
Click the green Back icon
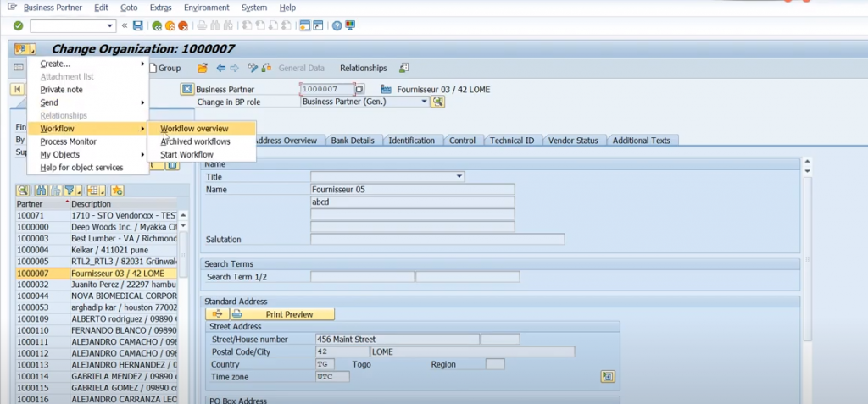(157, 25)
